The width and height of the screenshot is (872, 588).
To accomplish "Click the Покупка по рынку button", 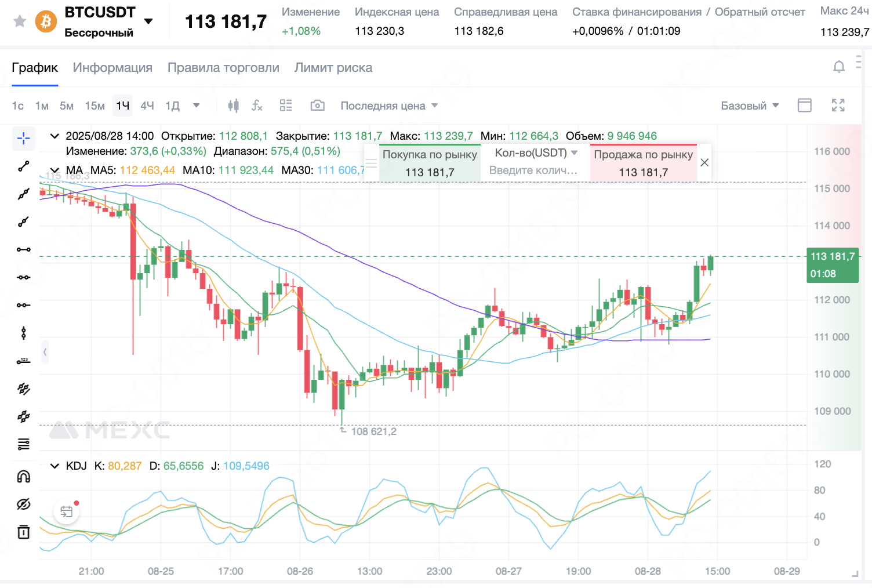I will coord(430,163).
